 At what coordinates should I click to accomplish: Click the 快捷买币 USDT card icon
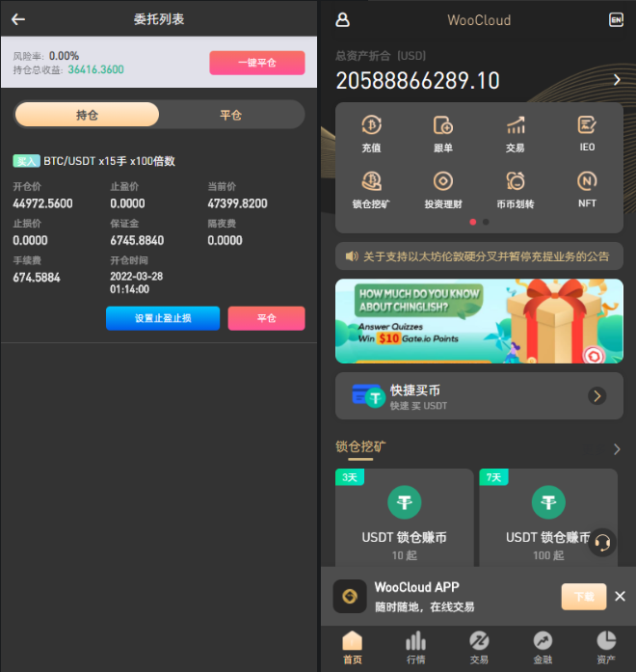(368, 396)
